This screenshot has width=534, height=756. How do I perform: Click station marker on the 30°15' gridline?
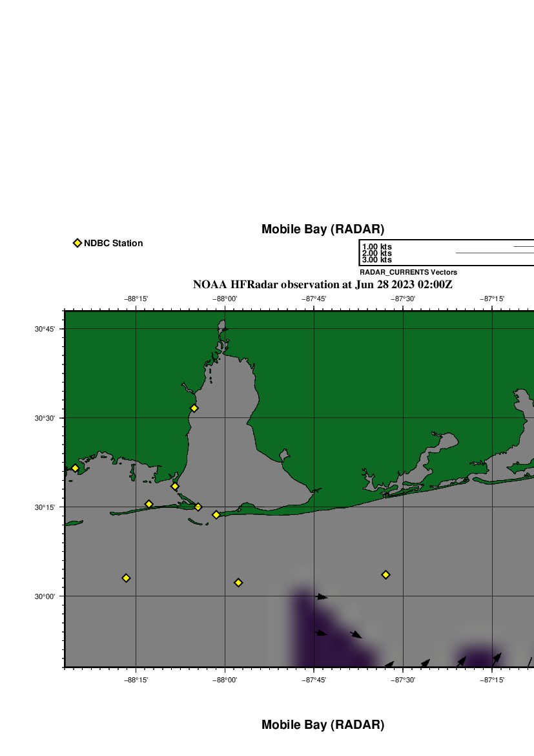(198, 507)
